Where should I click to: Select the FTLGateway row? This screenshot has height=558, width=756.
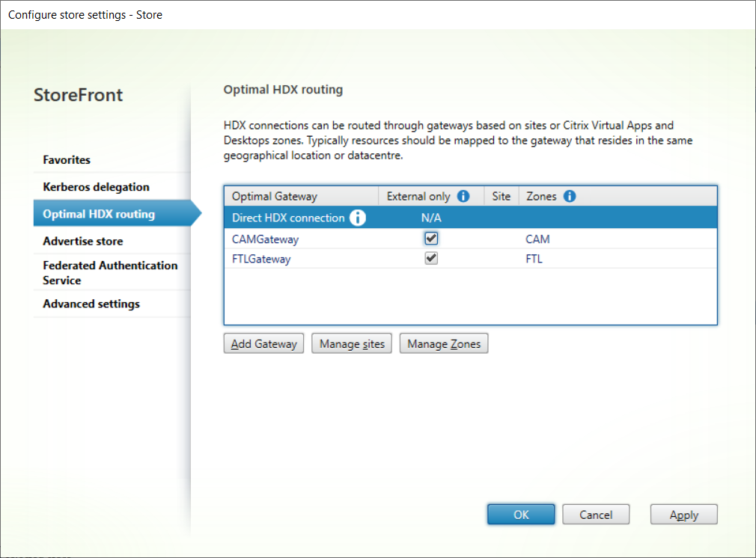[x=261, y=259]
